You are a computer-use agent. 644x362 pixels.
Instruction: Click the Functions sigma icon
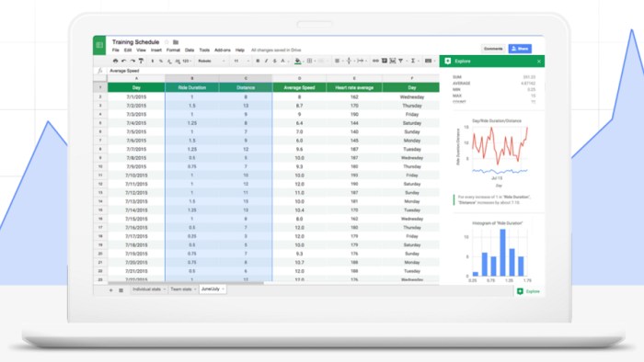413,61
